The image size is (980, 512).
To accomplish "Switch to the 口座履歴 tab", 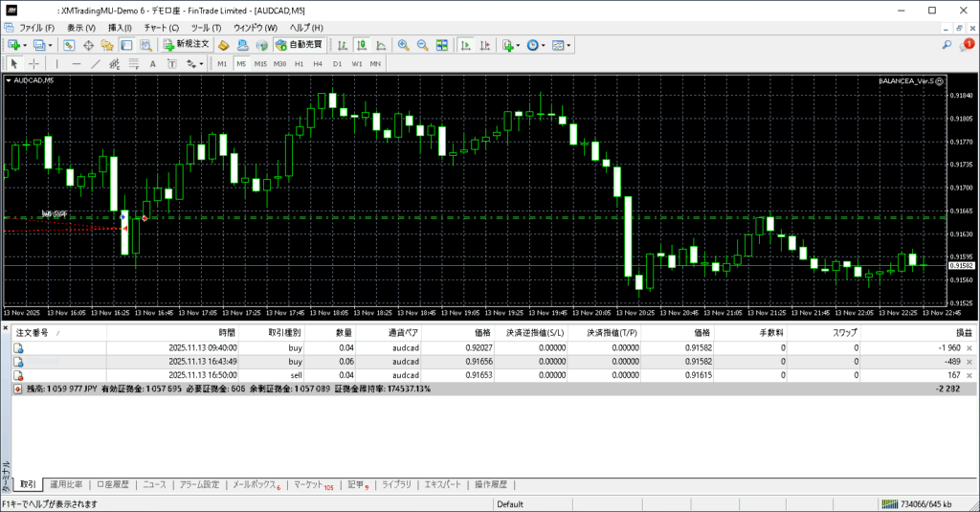I will [113, 485].
